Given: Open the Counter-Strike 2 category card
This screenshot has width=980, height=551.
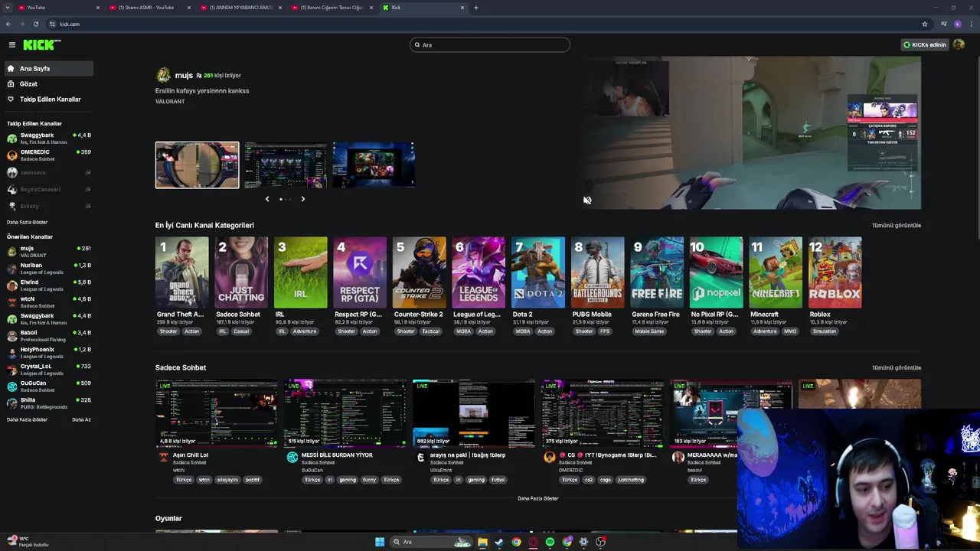Looking at the screenshot, I should pyautogui.click(x=420, y=272).
